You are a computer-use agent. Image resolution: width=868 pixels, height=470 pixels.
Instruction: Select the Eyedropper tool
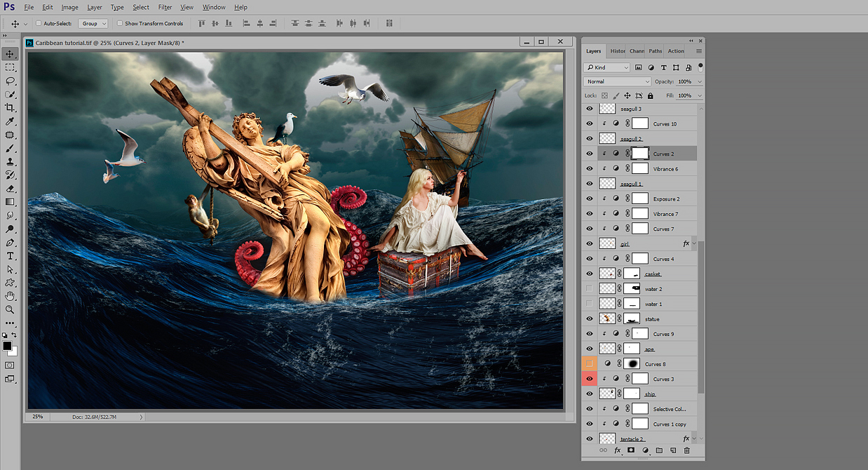click(10, 121)
